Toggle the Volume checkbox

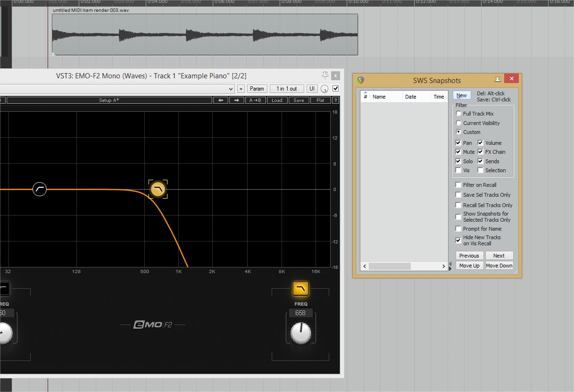489,143
